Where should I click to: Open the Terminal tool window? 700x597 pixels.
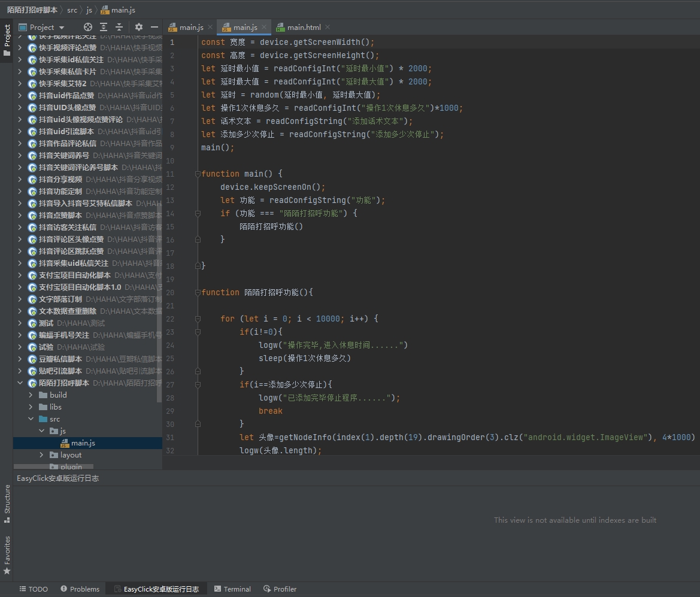pyautogui.click(x=232, y=589)
